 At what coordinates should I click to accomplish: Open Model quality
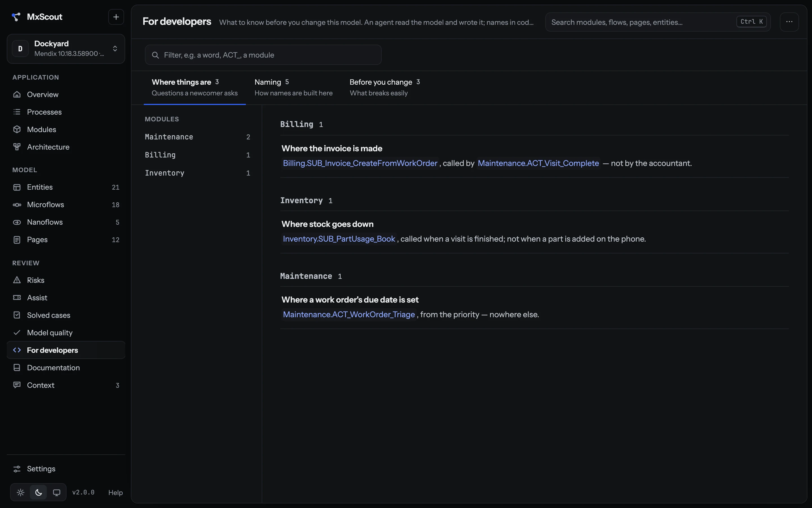pyautogui.click(x=66, y=333)
